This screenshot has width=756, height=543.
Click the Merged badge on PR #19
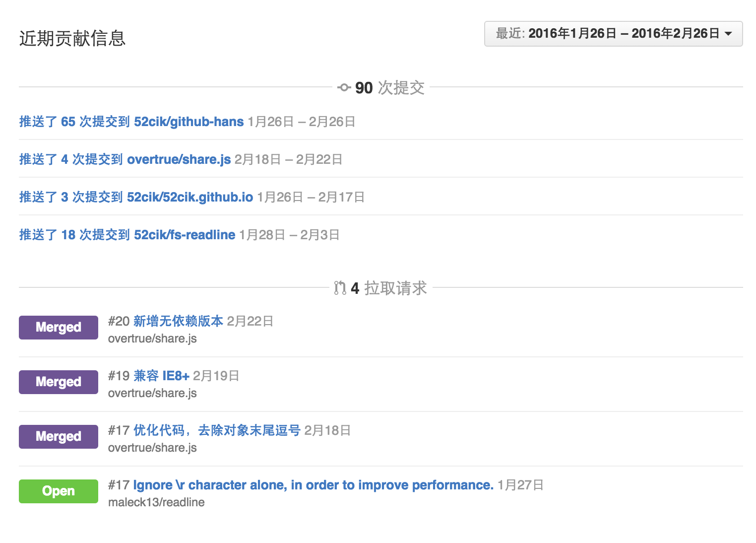pyautogui.click(x=58, y=382)
